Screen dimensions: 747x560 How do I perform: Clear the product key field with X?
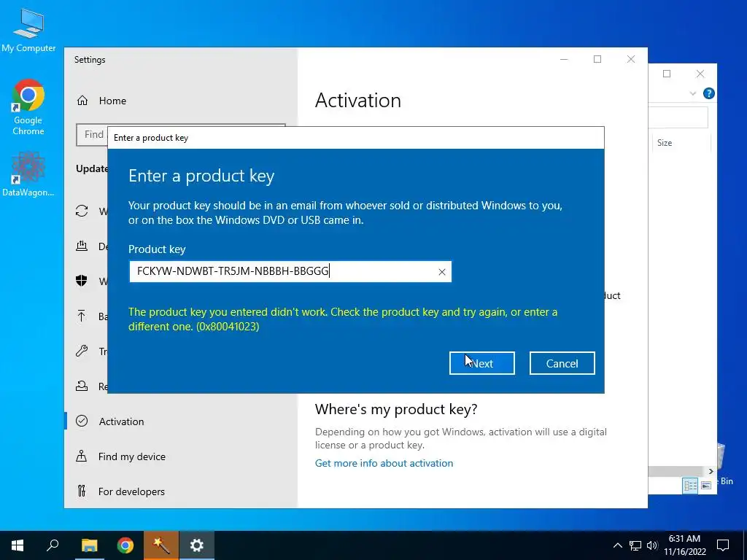click(x=441, y=272)
